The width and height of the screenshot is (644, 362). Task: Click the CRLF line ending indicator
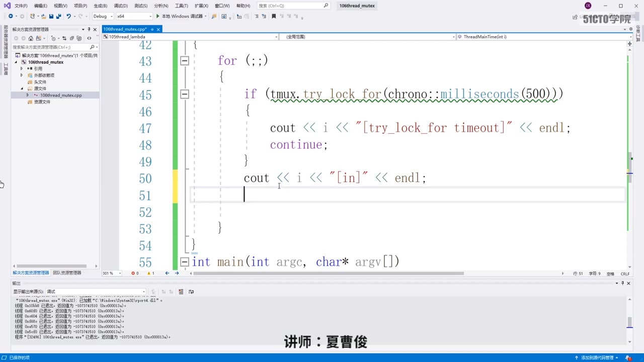point(625,274)
